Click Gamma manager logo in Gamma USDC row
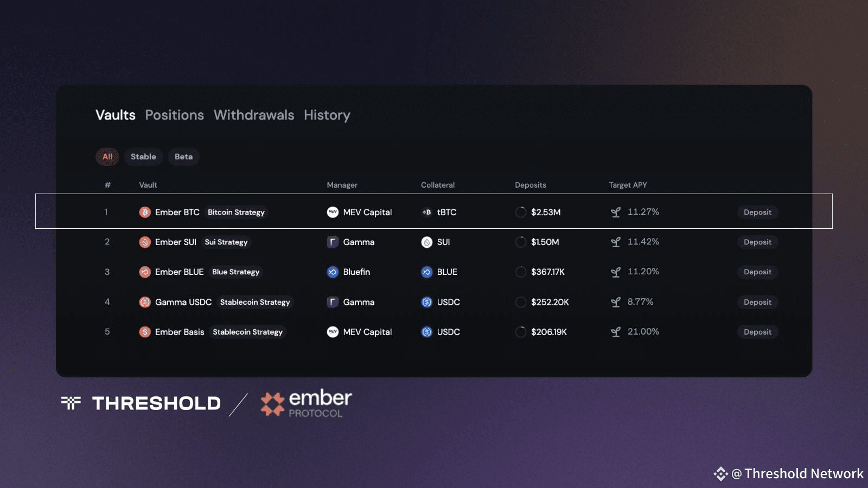This screenshot has width=868, height=488. coord(333,302)
